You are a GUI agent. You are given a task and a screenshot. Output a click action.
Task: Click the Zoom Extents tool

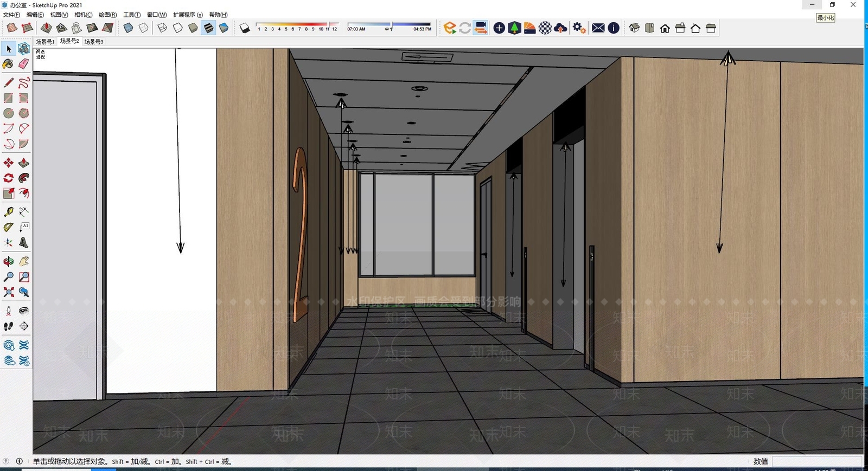(x=9, y=292)
